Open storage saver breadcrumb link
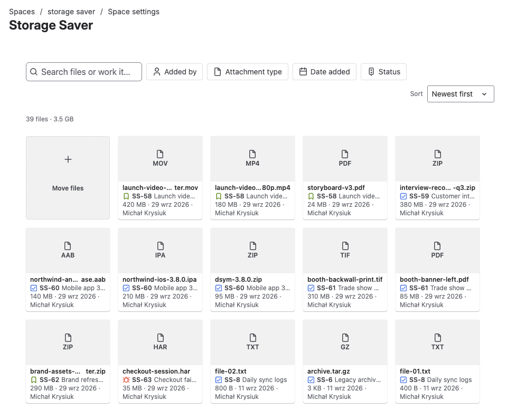Image resolution: width=507 pixels, height=420 pixels. tap(71, 12)
